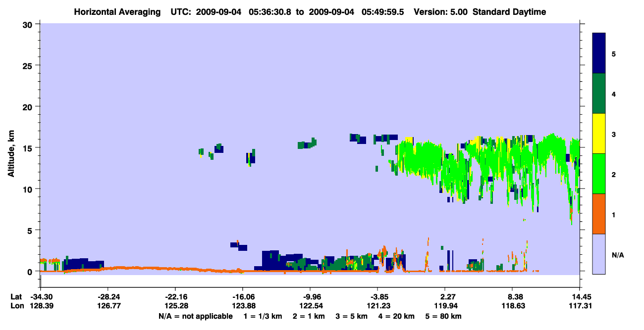Click longitude value 117.31
This screenshot has height=330, width=644.
click(580, 306)
